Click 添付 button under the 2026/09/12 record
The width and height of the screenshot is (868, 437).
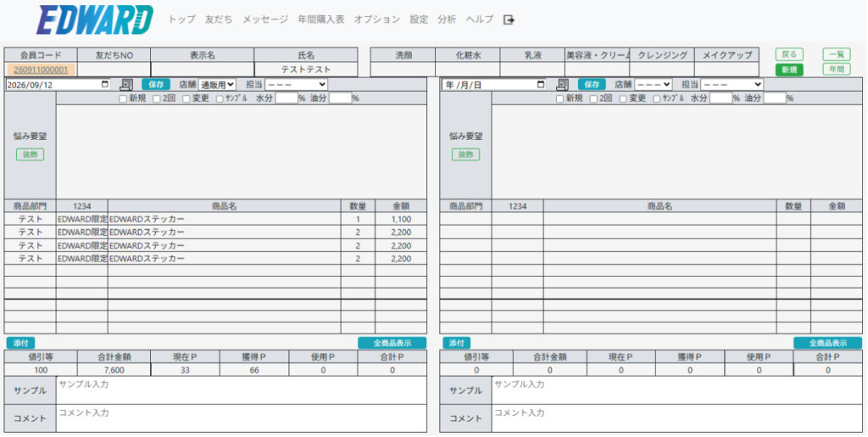(20, 344)
